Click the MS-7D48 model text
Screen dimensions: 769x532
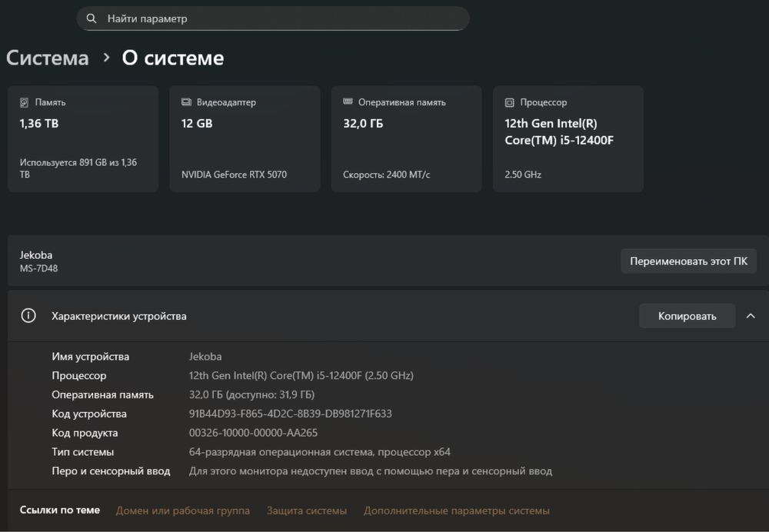tap(38, 269)
